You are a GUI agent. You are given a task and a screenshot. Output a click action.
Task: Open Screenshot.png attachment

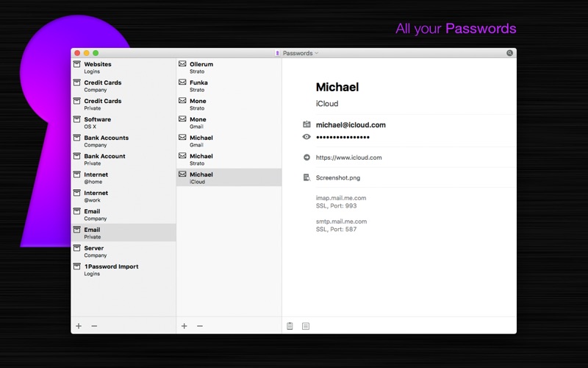point(338,178)
